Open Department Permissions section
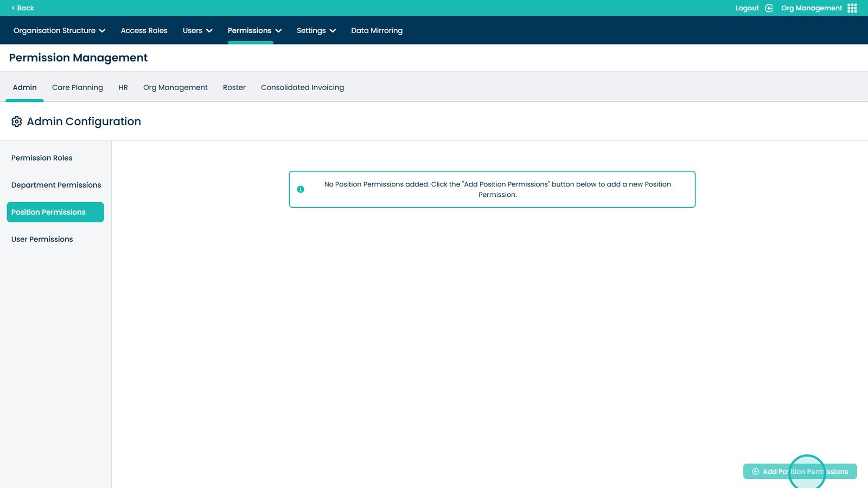The width and height of the screenshot is (868, 488). pyautogui.click(x=56, y=185)
